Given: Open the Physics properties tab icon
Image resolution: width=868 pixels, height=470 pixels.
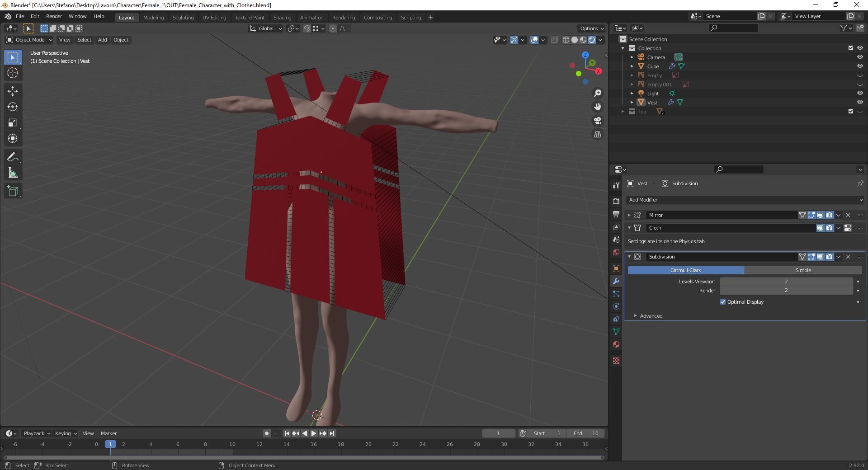Looking at the screenshot, I should point(616,306).
